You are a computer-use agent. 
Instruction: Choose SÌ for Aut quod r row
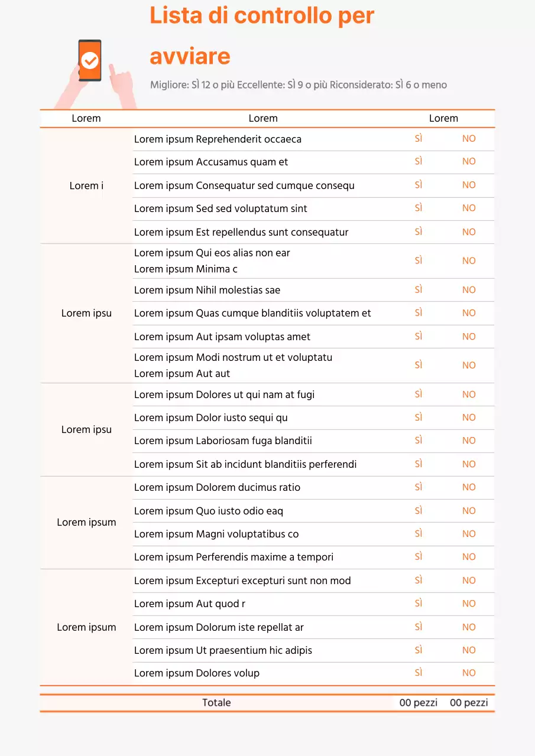click(419, 603)
